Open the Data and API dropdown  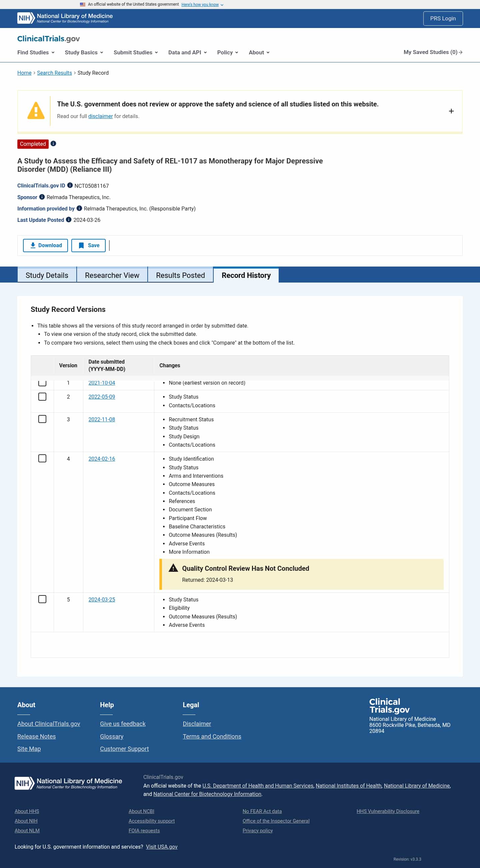pyautogui.click(x=187, y=53)
